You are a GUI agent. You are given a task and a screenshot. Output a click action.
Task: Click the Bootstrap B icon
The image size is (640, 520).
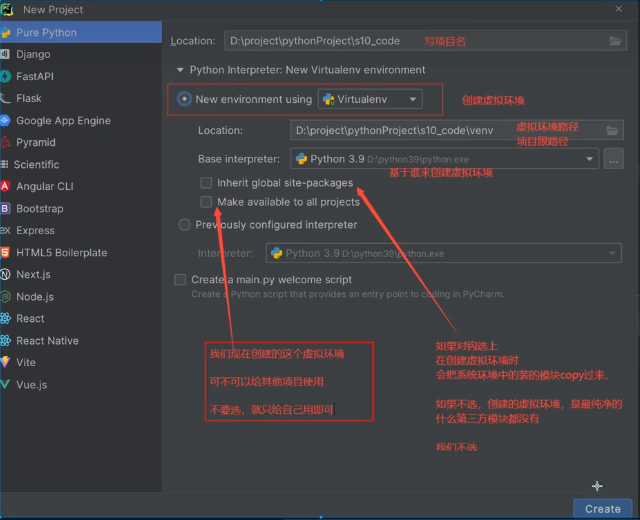(x=5, y=209)
